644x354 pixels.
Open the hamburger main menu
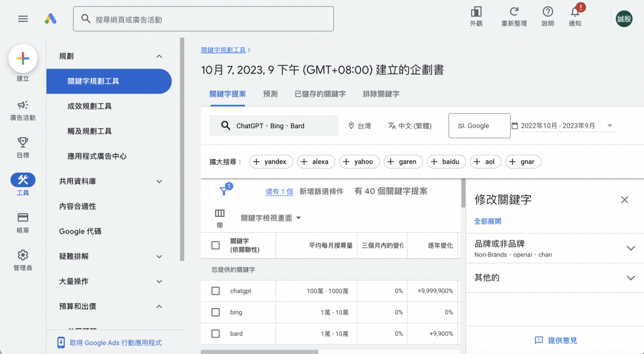pyautogui.click(x=23, y=19)
